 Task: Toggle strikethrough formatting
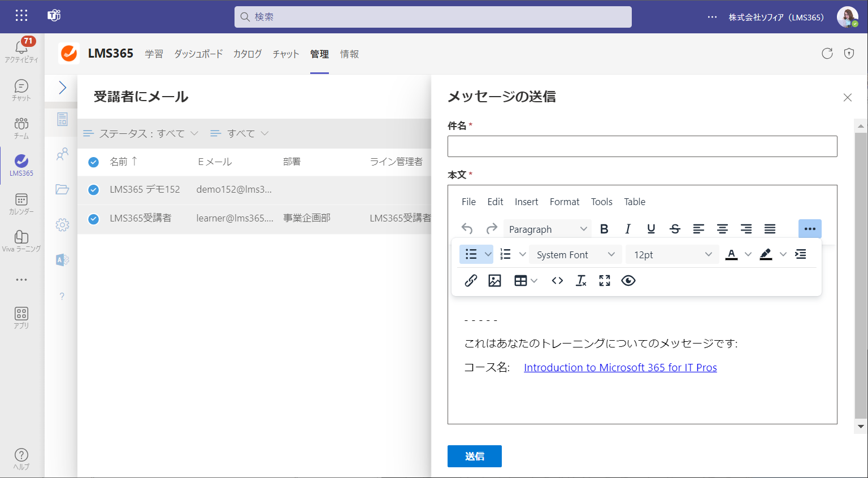(675, 229)
